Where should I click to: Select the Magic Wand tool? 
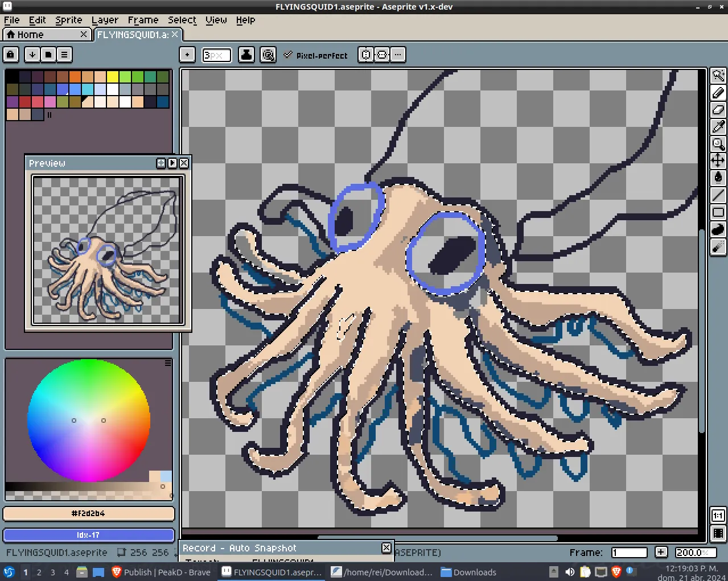pyautogui.click(x=718, y=75)
